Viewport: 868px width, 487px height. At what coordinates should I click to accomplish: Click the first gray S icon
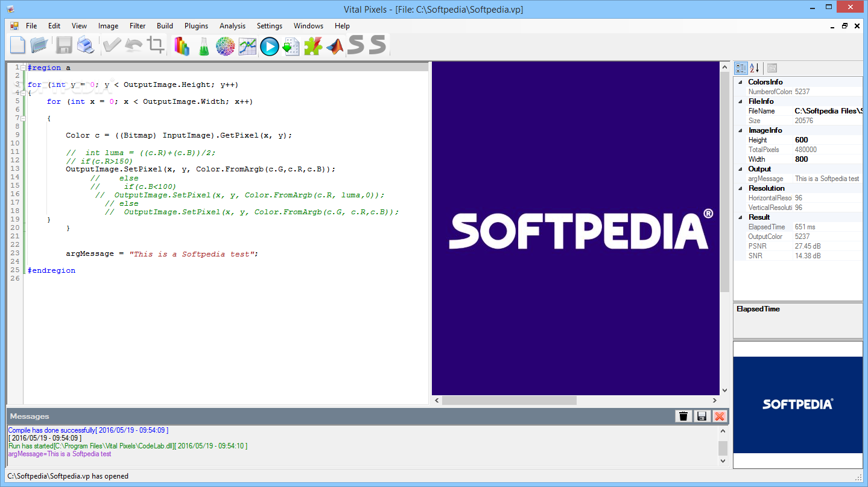(x=356, y=45)
